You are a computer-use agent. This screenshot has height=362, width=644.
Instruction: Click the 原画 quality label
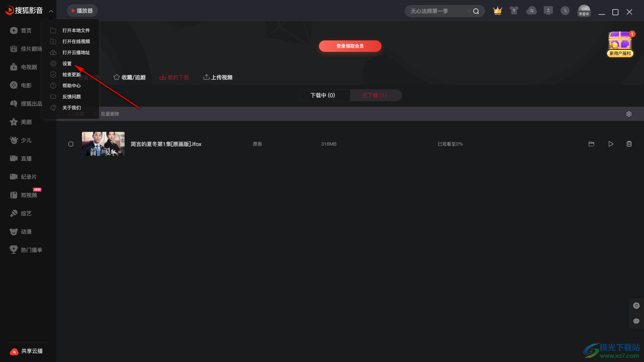pyautogui.click(x=257, y=144)
